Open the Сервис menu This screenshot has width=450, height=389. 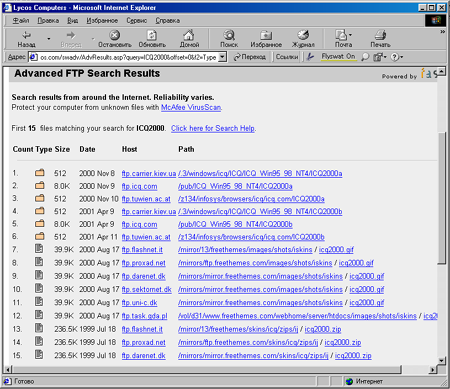tap(136, 21)
